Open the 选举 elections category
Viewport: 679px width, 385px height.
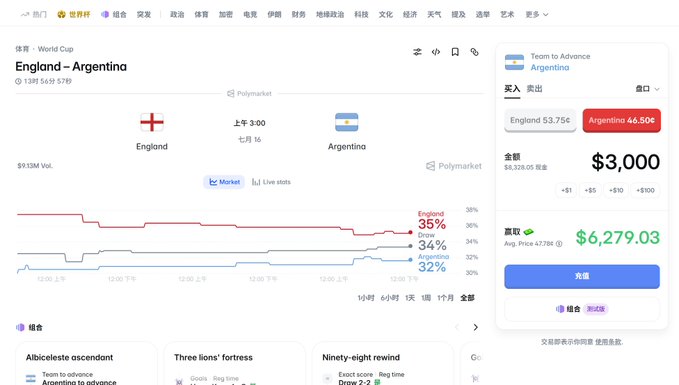click(482, 14)
